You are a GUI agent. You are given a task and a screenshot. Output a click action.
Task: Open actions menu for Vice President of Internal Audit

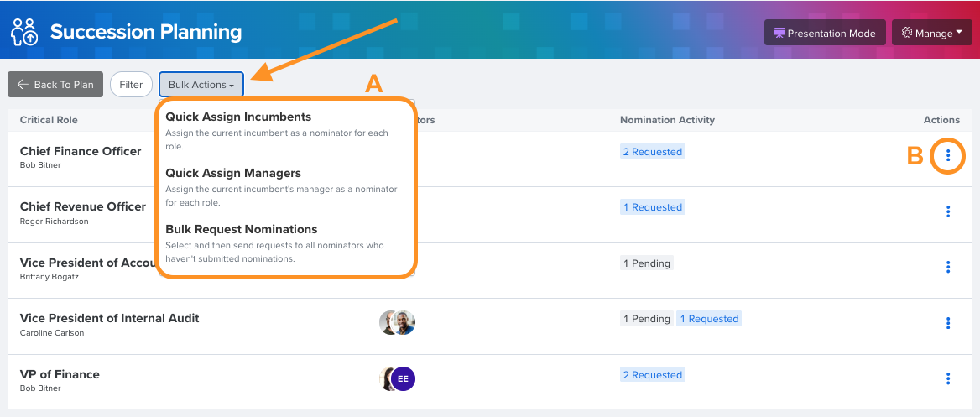(948, 323)
